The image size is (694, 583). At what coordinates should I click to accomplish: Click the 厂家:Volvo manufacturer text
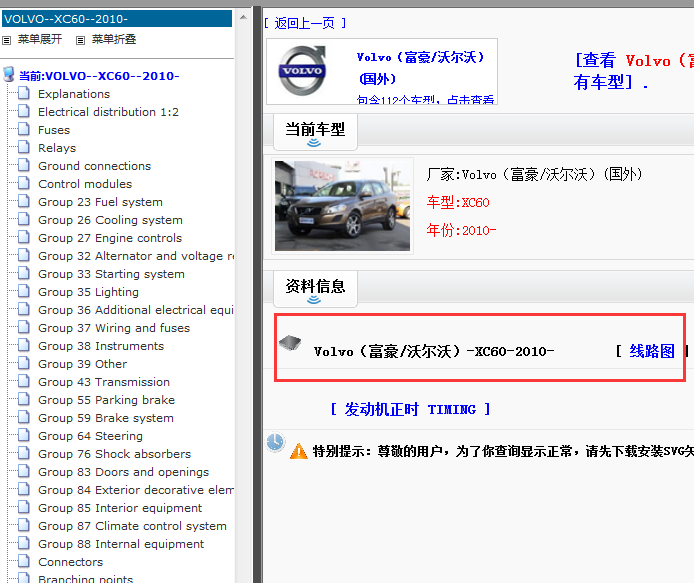[534, 174]
